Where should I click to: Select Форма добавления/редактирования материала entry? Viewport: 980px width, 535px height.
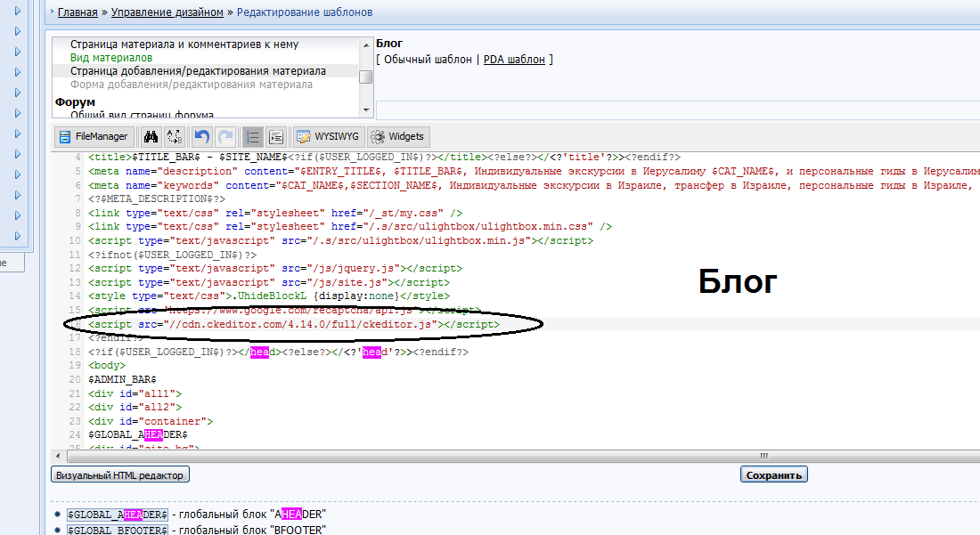[x=192, y=85]
